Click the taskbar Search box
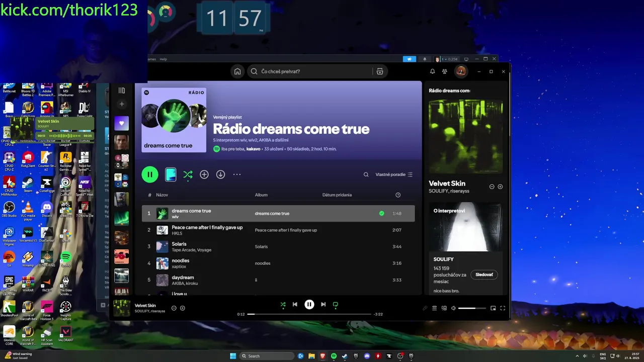Screen dimensions: 644x362 pyautogui.click(x=267, y=356)
